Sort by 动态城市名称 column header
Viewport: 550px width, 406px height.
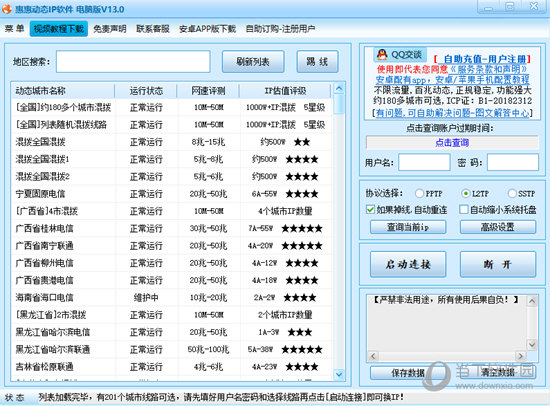point(63,91)
